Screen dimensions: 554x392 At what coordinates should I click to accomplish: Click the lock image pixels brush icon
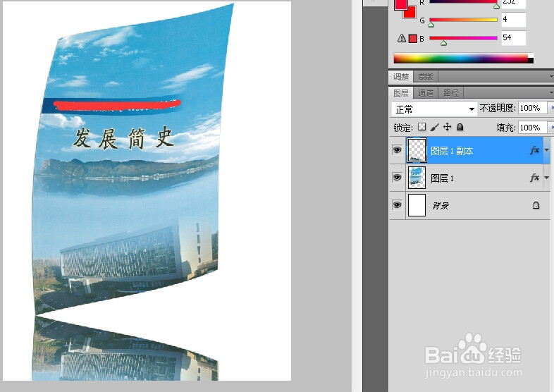435,127
